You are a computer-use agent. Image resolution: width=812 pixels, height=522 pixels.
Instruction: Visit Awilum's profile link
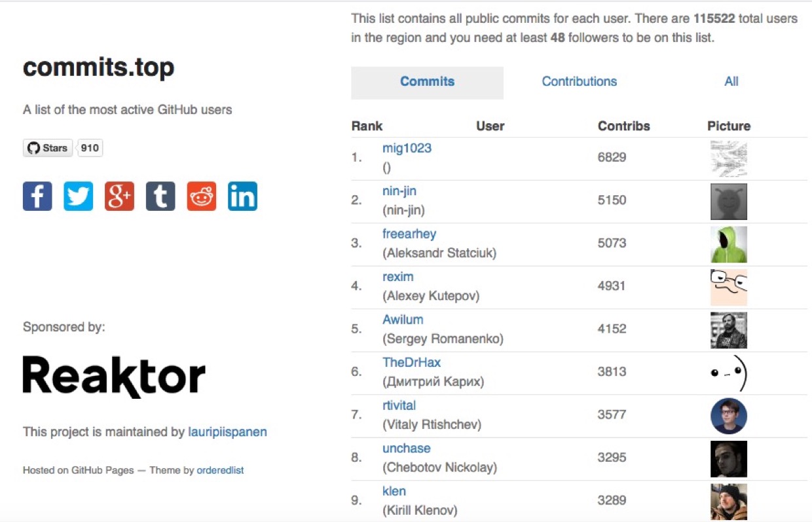click(x=403, y=320)
